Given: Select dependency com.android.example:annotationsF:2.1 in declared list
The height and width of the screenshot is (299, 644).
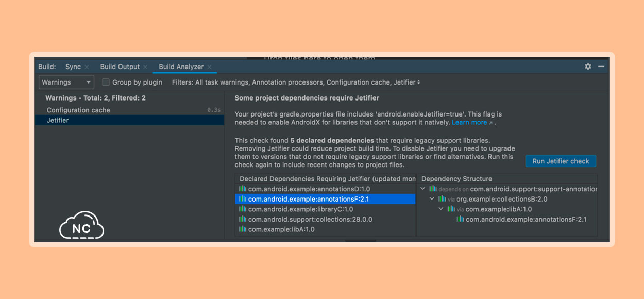Looking at the screenshot, I should (326, 199).
